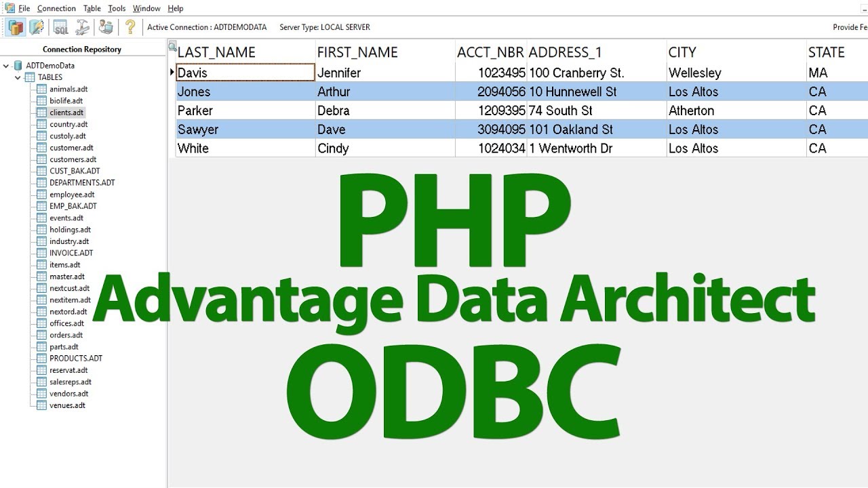Select the orders.adt table
The image size is (868, 488).
pos(66,335)
